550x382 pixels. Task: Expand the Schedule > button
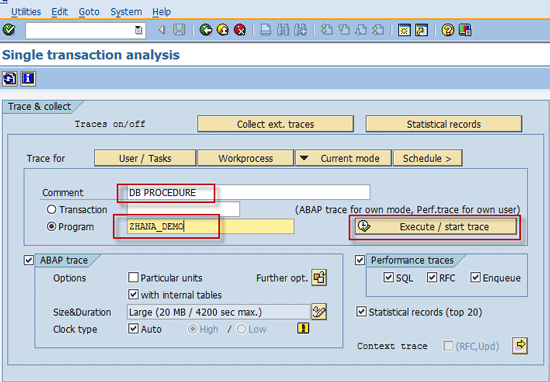(x=428, y=158)
